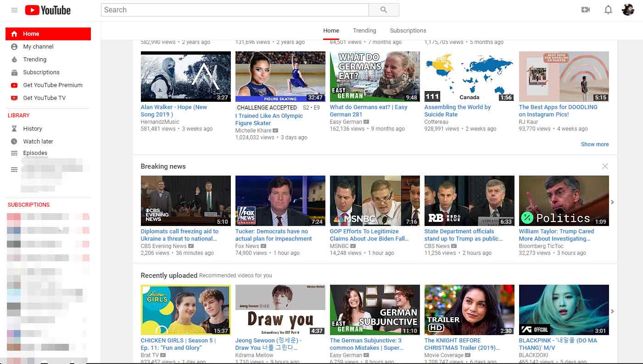Select Get YouTube TV in sidebar

tap(45, 98)
